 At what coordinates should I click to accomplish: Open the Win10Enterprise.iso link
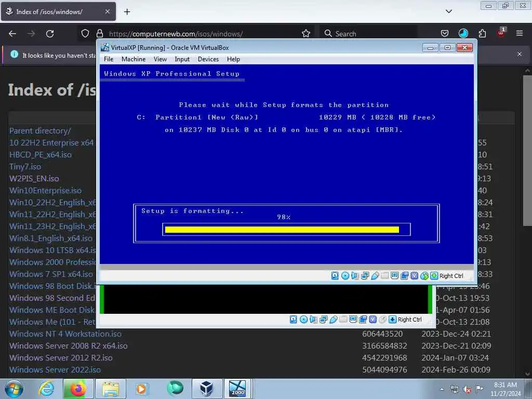coord(46,190)
